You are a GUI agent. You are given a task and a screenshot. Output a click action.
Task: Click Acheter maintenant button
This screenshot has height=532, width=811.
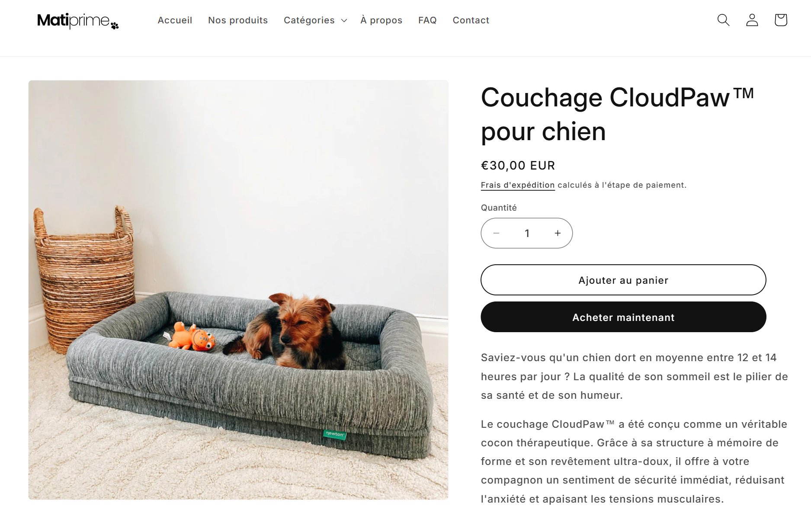coord(623,317)
